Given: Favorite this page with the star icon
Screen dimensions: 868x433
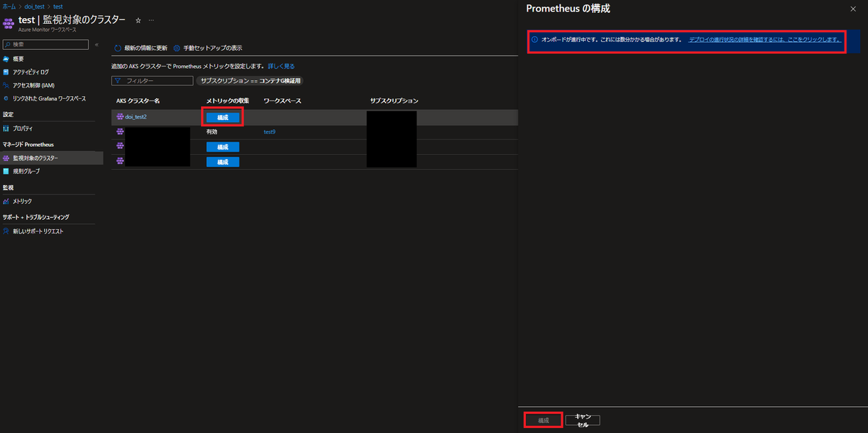Looking at the screenshot, I should click(138, 20).
